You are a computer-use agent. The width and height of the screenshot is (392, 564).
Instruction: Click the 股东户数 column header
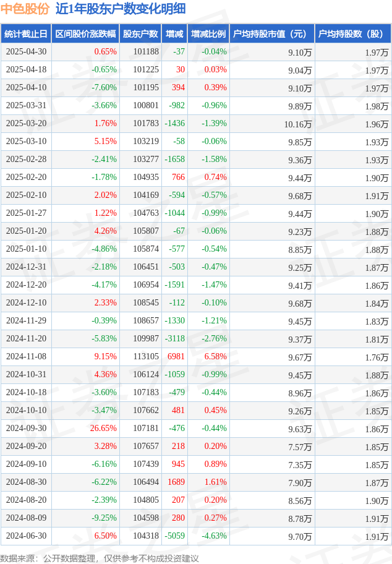tap(140, 34)
